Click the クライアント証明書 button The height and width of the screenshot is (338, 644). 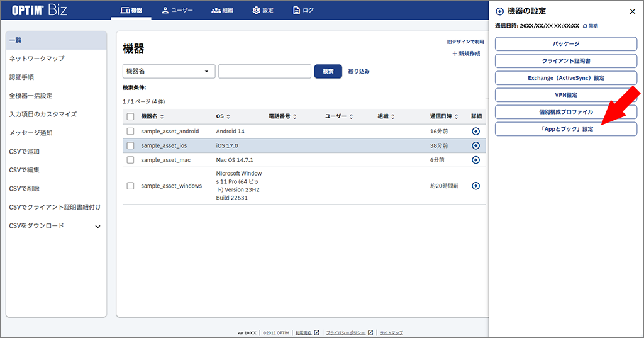[566, 61]
